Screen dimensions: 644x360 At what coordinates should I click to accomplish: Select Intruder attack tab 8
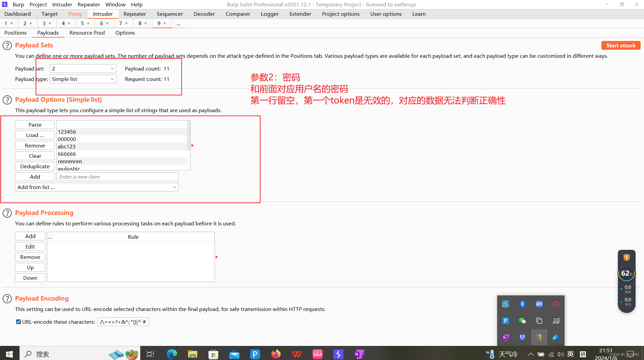[140, 23]
